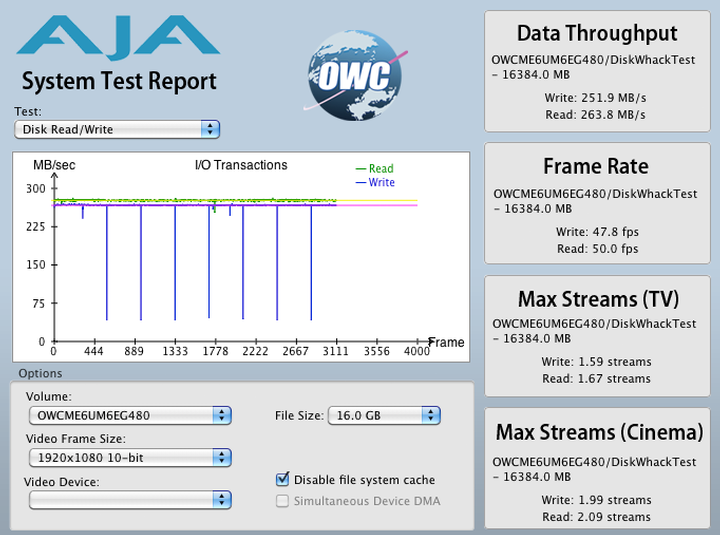Uncheck Disable file system cache

(x=283, y=480)
